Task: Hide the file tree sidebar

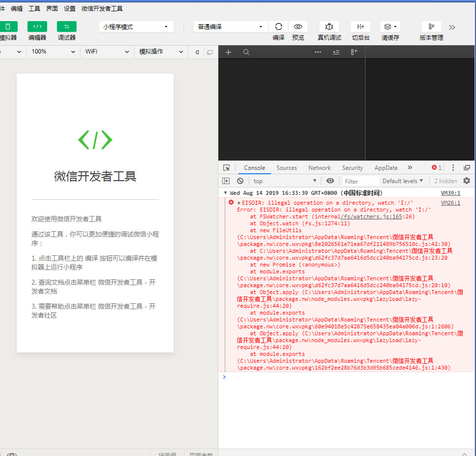Action: click(x=354, y=52)
